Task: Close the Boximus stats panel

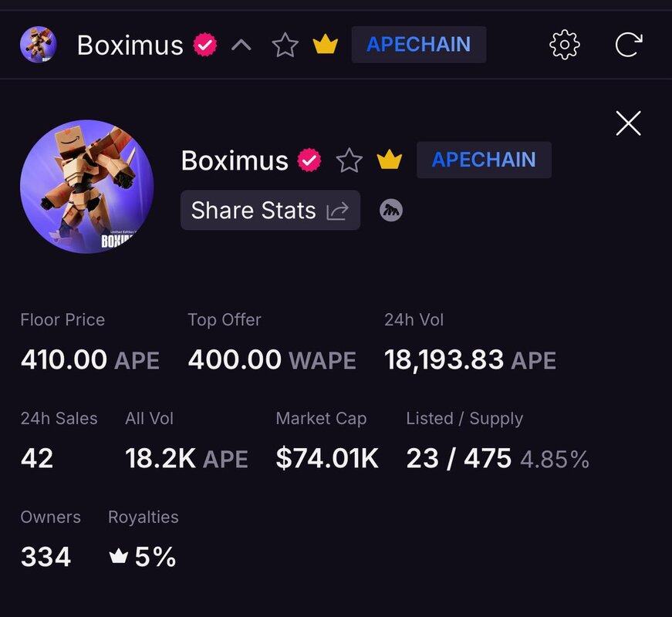Action: 628,123
